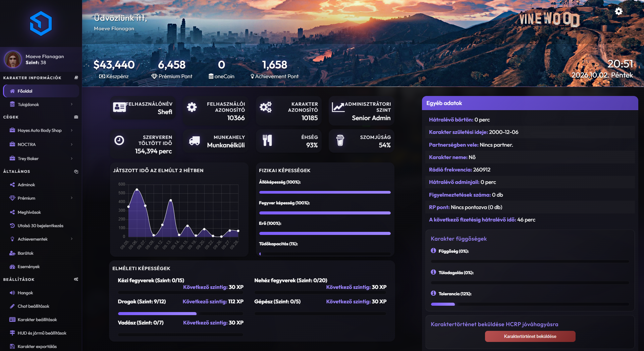Expand Hayes Auto Body Shop chevron

coord(72,130)
